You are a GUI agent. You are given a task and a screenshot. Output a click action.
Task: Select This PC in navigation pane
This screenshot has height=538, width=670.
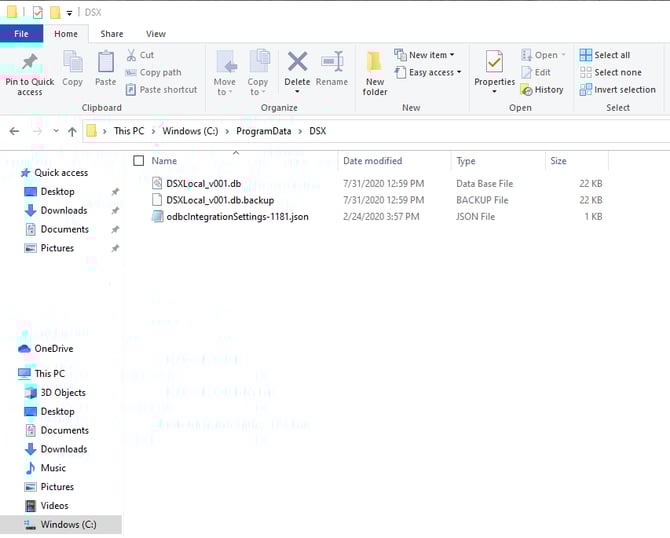pos(50,373)
